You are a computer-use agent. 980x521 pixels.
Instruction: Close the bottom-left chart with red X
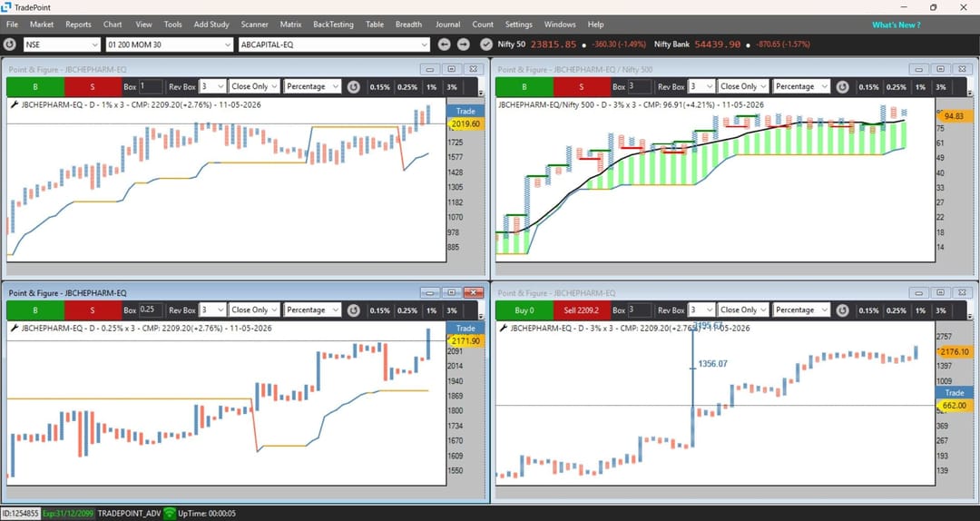474,292
